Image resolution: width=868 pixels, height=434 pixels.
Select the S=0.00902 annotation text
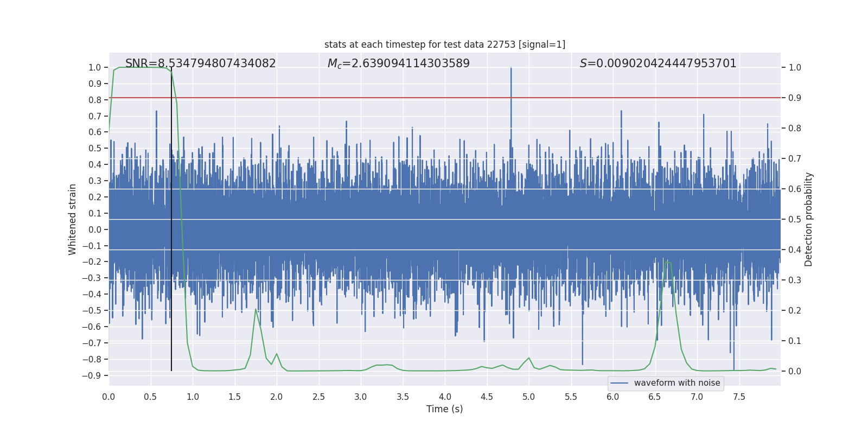click(x=658, y=63)
